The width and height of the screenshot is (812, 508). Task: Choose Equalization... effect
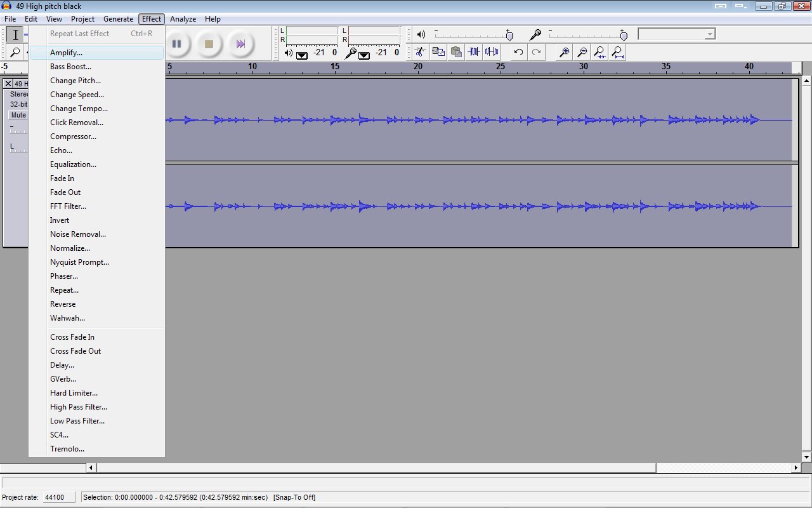[96, 164]
